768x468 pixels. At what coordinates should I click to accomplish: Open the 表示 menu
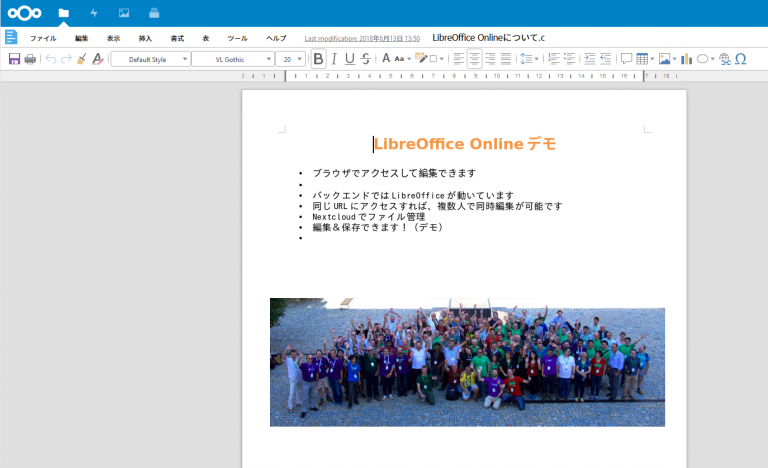pyautogui.click(x=114, y=38)
